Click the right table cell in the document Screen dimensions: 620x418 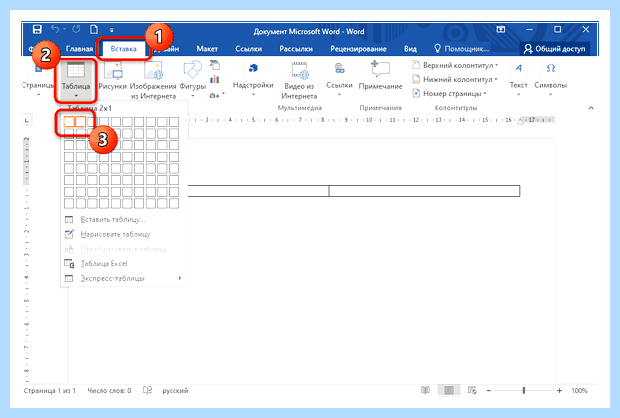coord(424,191)
